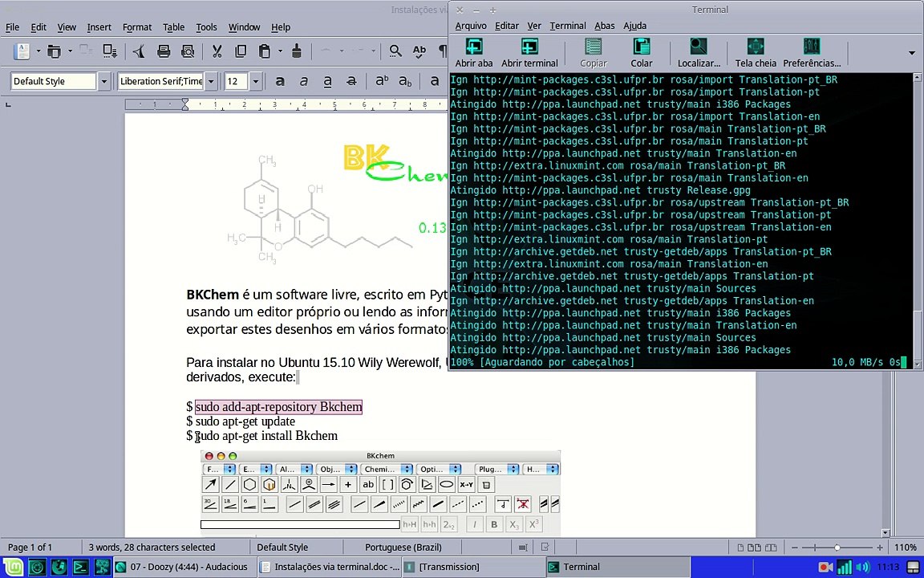Toggle Underline formatting
Screen dimensions: 924x578
[327, 81]
